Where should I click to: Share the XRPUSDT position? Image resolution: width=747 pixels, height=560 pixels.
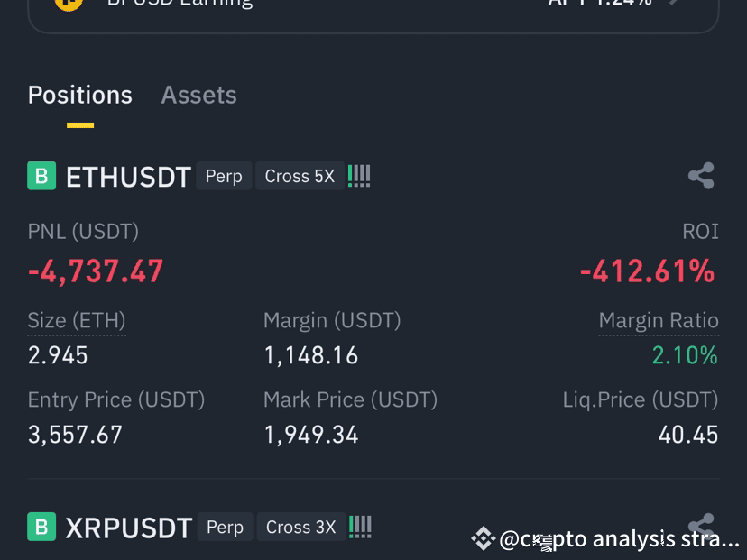[701, 527]
